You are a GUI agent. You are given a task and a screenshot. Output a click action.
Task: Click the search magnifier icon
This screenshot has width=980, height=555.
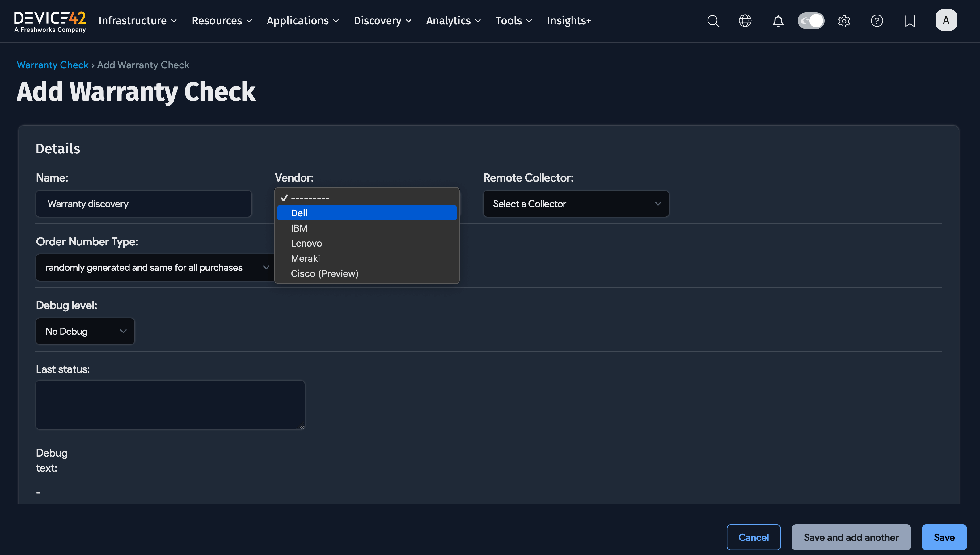[713, 21]
